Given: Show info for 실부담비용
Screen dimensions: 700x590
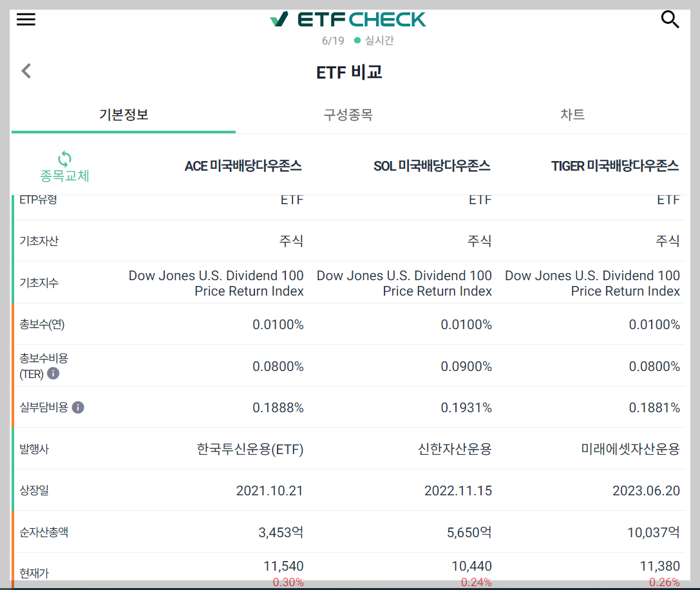Looking at the screenshot, I should [x=78, y=407].
